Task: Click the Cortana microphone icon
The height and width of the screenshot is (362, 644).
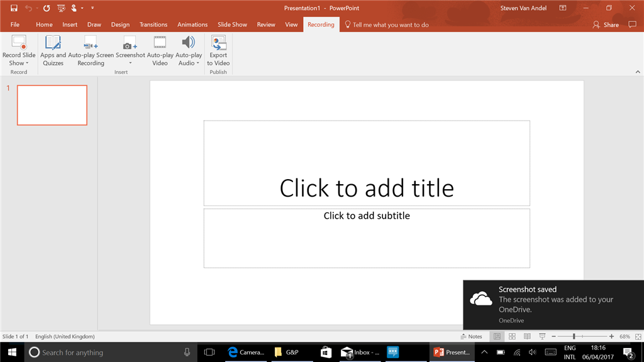Action: (x=187, y=352)
